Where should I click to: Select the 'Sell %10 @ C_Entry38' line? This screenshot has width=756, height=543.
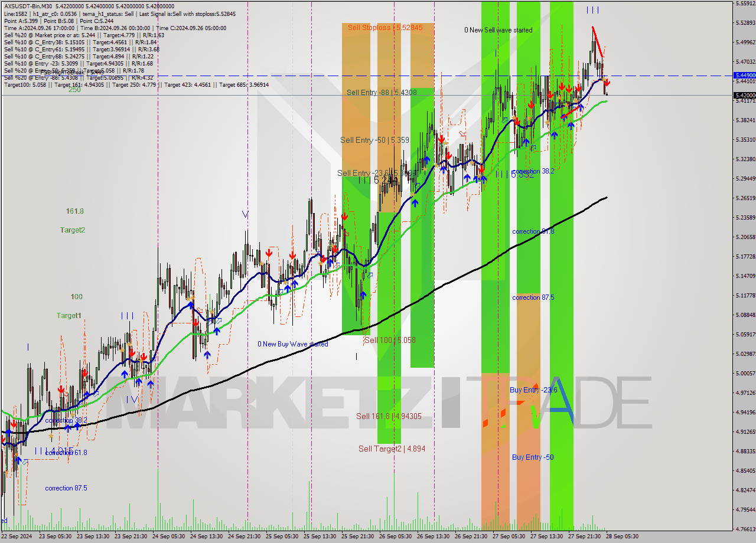point(80,42)
